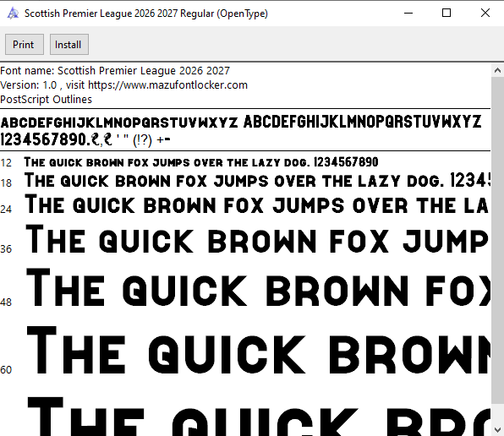Viewport: 504px width, 436px height.
Task: Click the font viewer app icon in title bar
Action: (13, 14)
